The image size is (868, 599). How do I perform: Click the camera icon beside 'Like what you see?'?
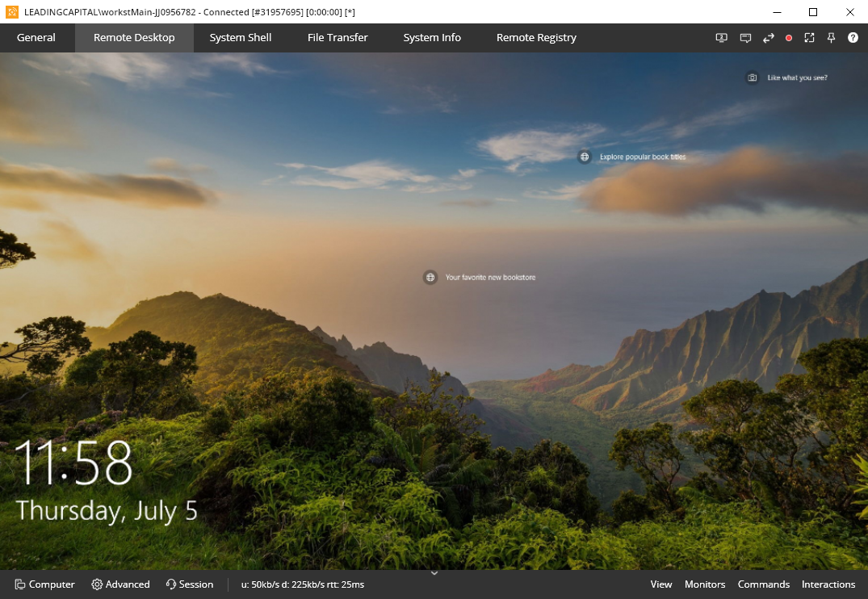point(753,77)
